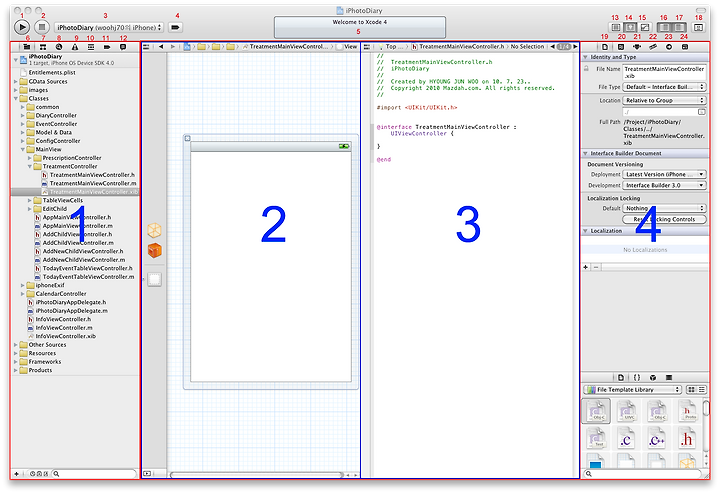Image resolution: width=720 pixels, height=494 pixels.
Task: Toggle the utilities pane view button
Action: (x=679, y=28)
